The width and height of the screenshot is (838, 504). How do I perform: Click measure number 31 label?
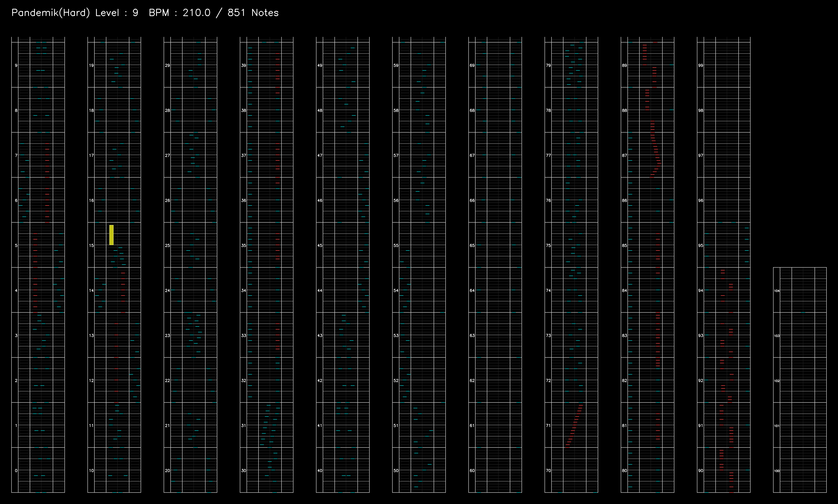244,426
